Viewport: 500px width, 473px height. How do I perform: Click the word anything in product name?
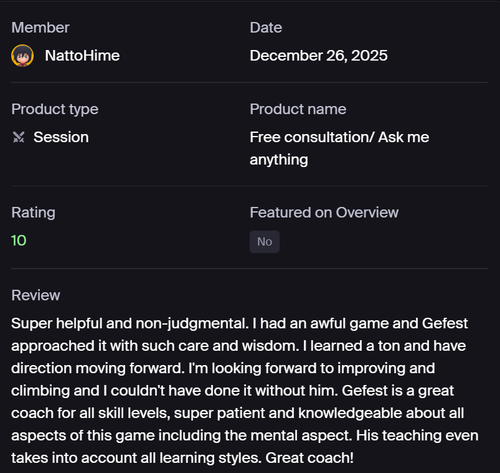click(279, 160)
